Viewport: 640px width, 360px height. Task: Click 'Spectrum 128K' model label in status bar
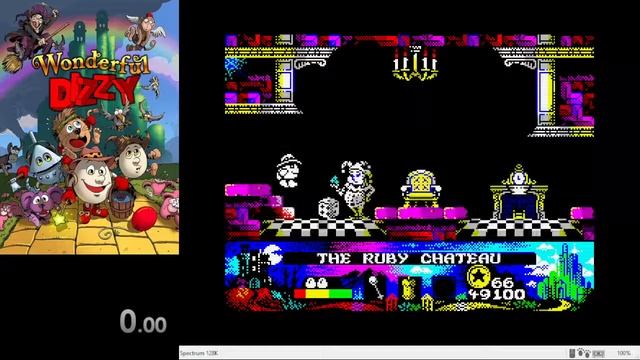[199, 353]
